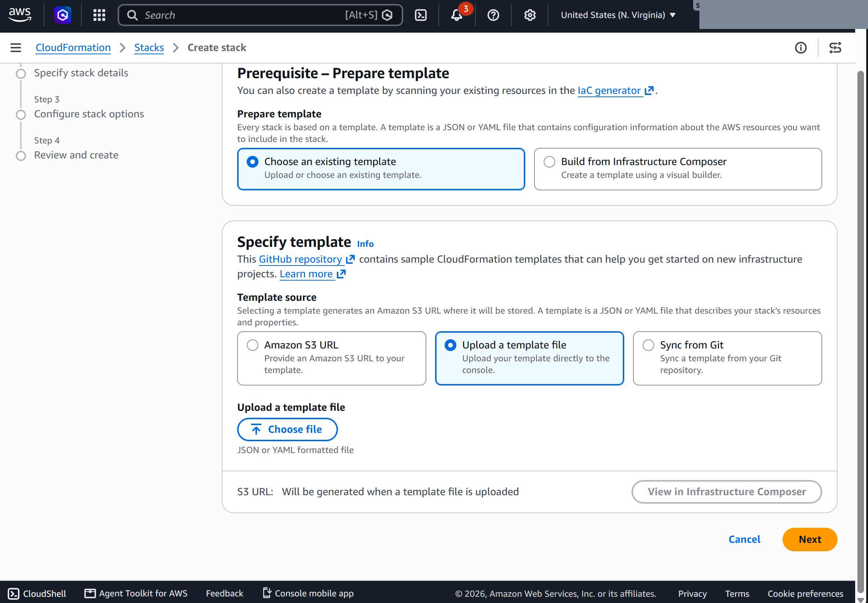868x603 pixels.
Task: Click the Create stack breadcrumb text
Action: (x=217, y=48)
